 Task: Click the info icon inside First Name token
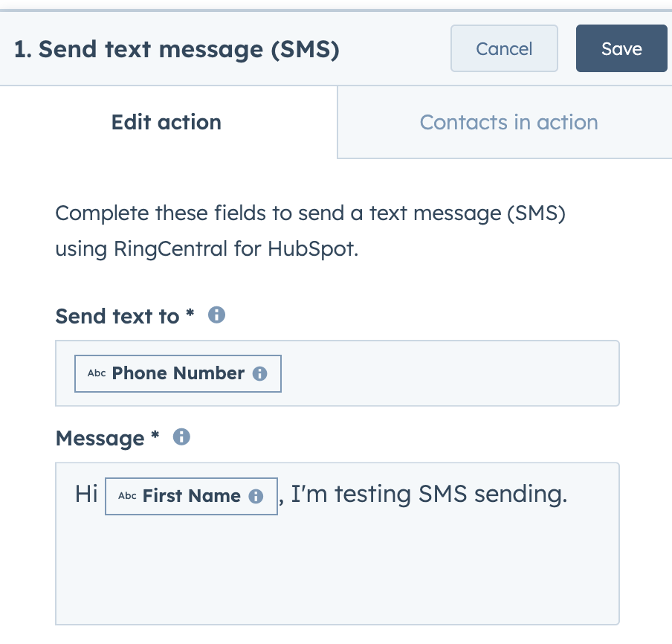[256, 496]
